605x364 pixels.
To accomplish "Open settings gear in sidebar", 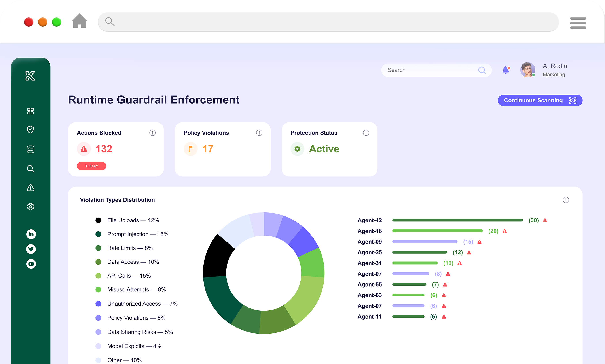I will pos(30,206).
